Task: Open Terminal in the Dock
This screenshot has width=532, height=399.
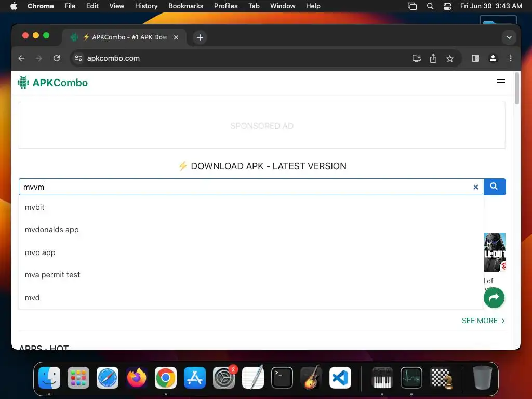Action: coord(282,378)
